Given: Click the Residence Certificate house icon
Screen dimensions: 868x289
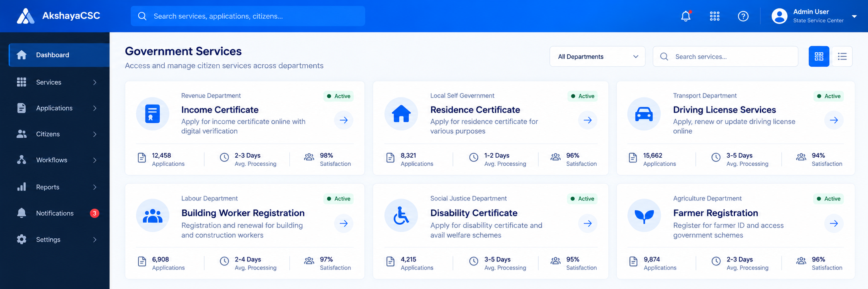Looking at the screenshot, I should pos(401,114).
